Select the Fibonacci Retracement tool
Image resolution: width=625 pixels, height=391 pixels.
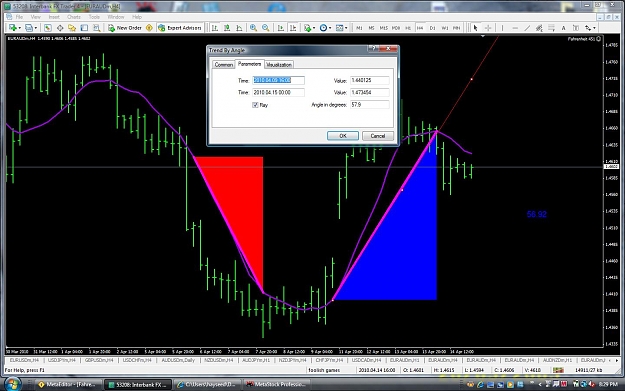coord(551,28)
